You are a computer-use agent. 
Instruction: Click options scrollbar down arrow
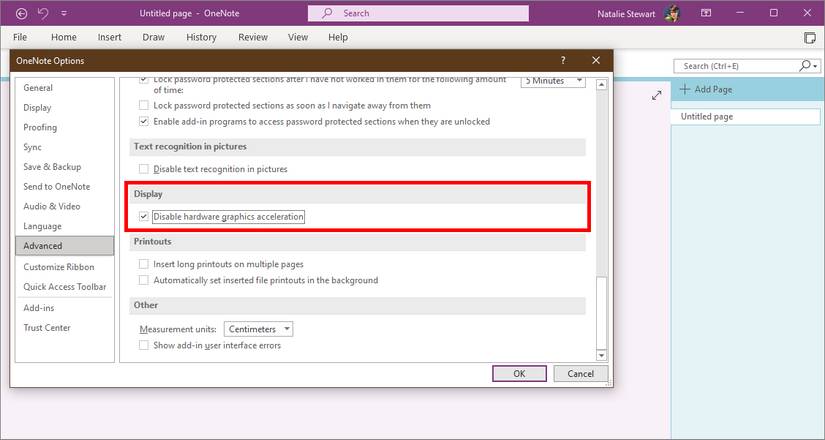601,356
